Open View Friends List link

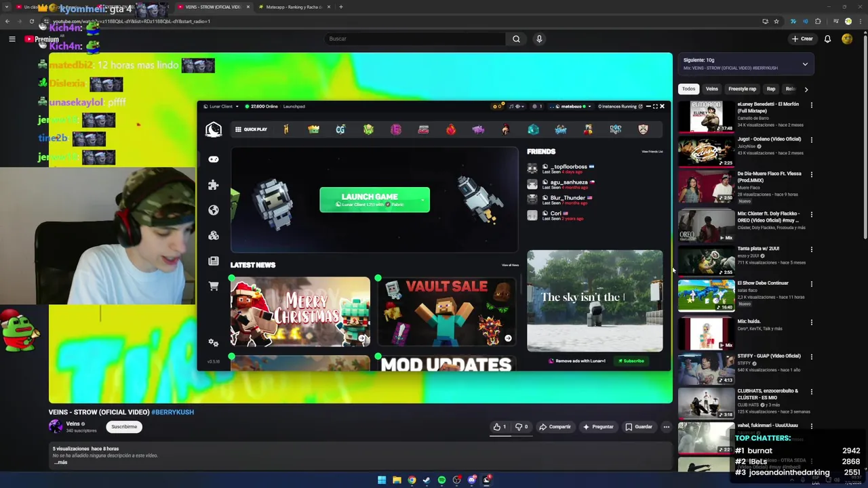coord(652,152)
